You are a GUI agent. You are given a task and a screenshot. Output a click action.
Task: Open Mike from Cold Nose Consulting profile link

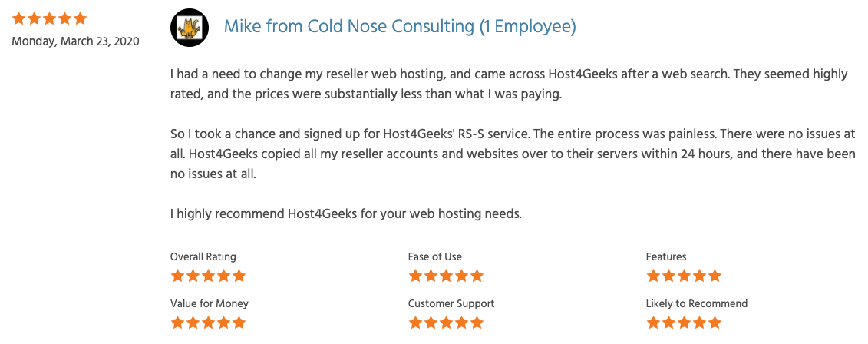[399, 26]
